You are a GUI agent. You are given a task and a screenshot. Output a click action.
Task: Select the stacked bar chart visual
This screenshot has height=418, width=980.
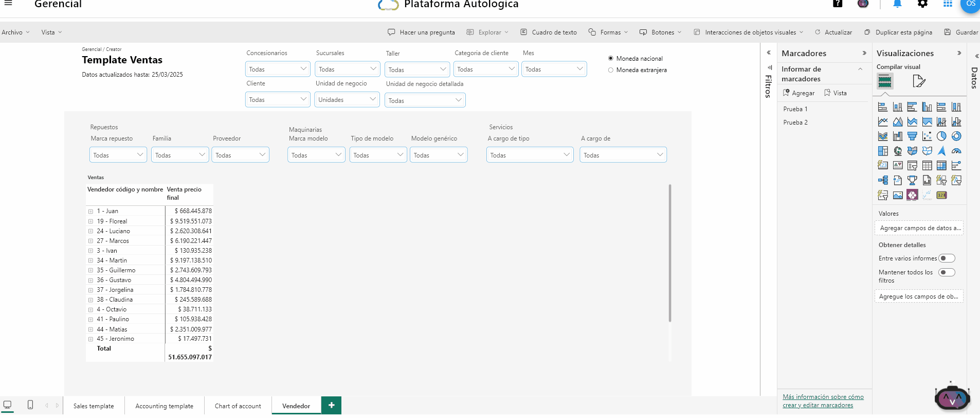(883, 107)
